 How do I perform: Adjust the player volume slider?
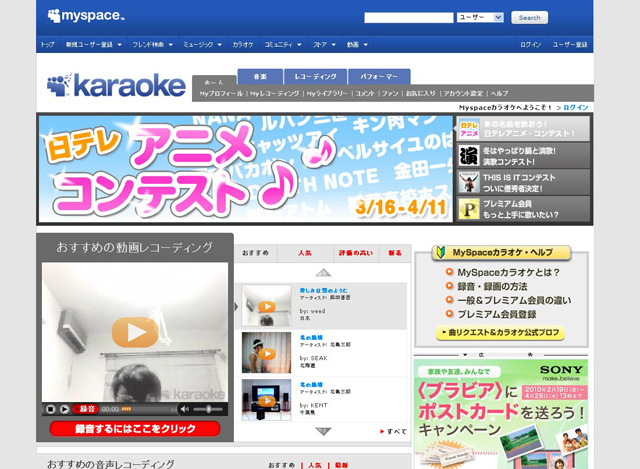208,409
